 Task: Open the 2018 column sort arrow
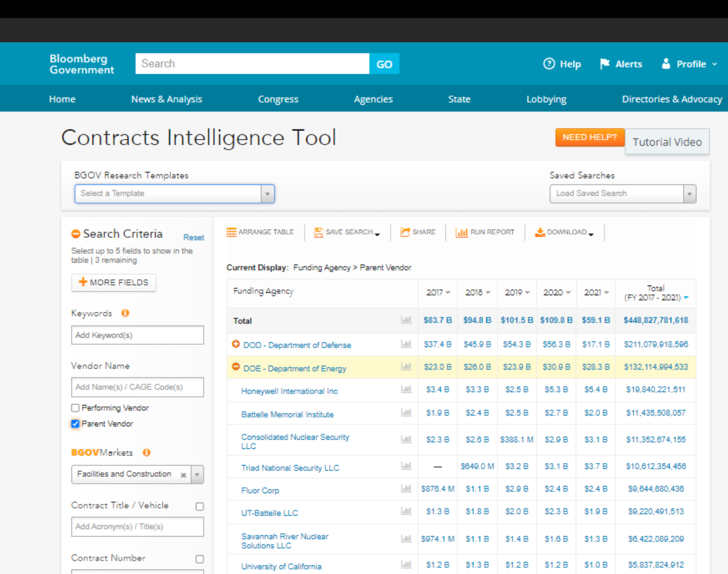pos(488,293)
